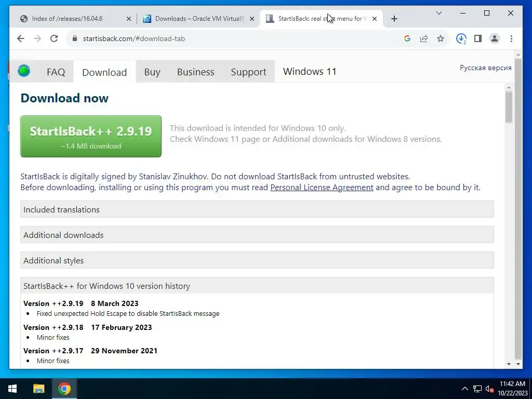Screen dimensions: 532x399
Task: Click 'Fixed unexpected Hold Escape' changelog line
Action: point(128,313)
